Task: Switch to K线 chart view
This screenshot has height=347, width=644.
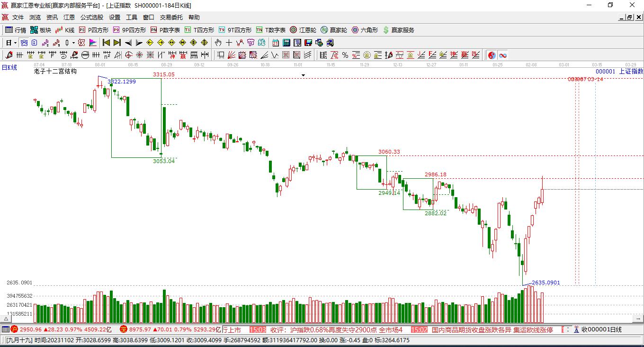Action: point(65,30)
